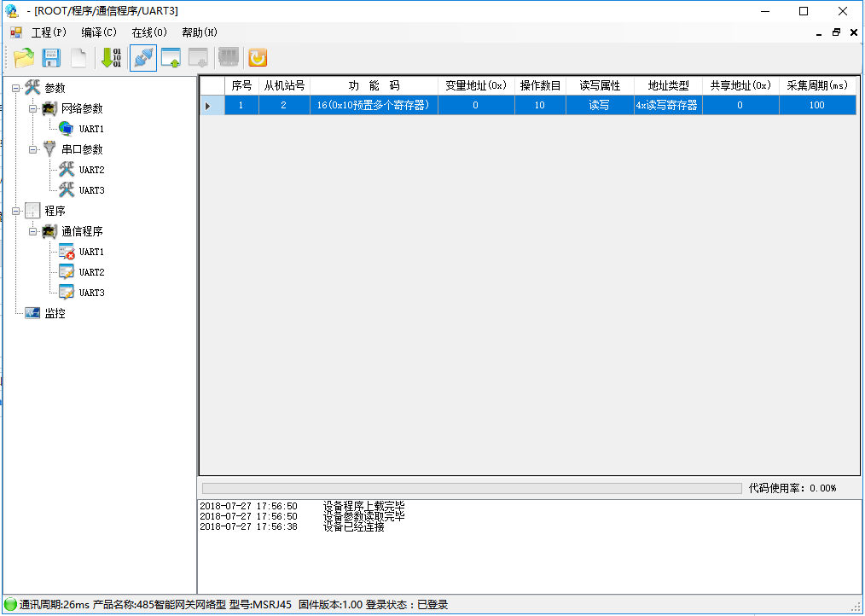Open the 在线(O) menu
Viewport: 865px width, 616px height.
coord(149,32)
